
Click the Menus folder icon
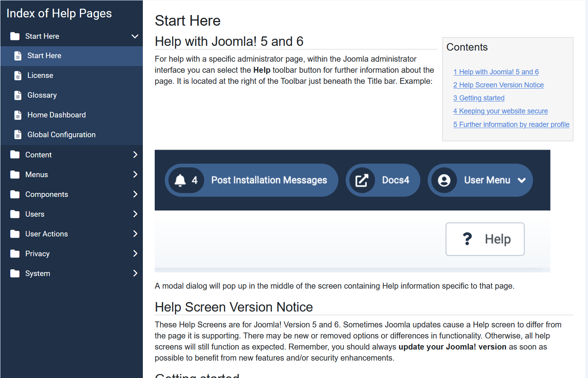(15, 174)
